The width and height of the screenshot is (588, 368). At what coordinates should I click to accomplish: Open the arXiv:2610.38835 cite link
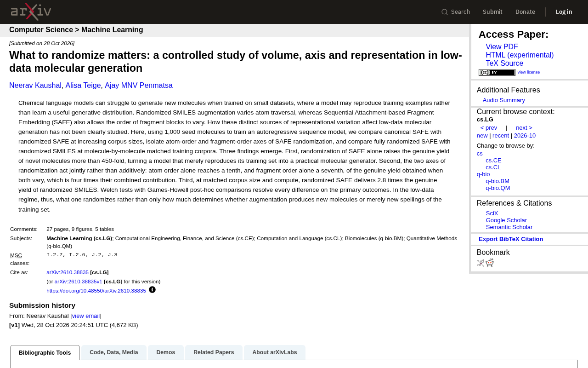click(68, 272)
